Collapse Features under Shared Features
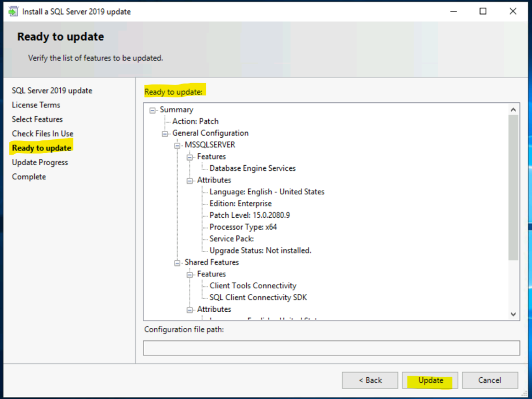532x399 pixels. point(190,274)
